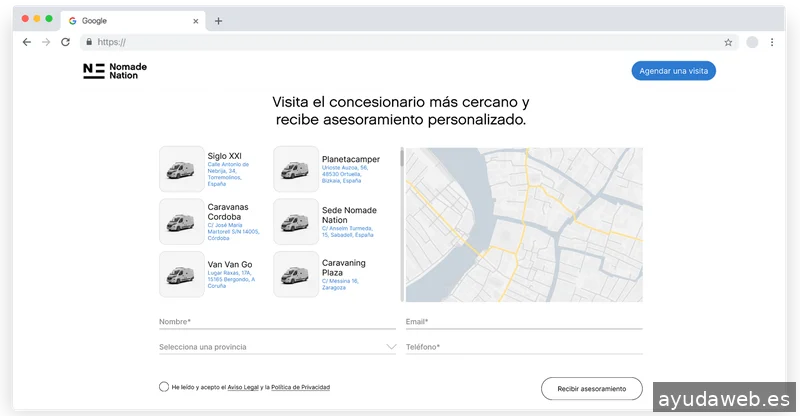Viewport: 800px width, 416px height.
Task: Open the Selecciona una provincia dropdown
Action: [278, 347]
